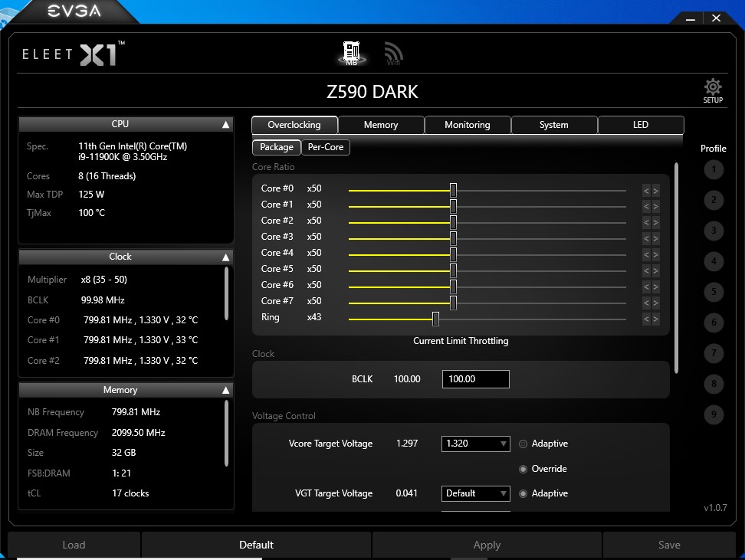Open the VGT Target Voltage Default dropdown
This screenshot has width=745, height=560.
tap(476, 493)
